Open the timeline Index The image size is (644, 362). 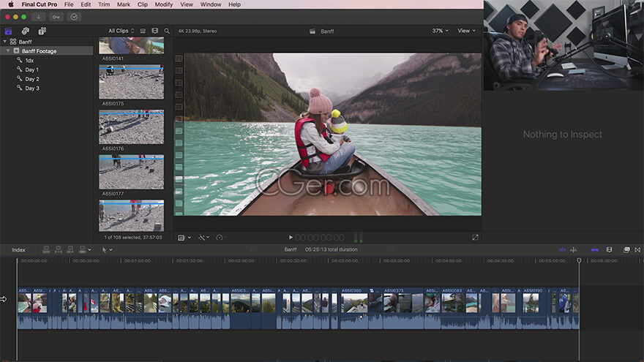pyautogui.click(x=18, y=250)
